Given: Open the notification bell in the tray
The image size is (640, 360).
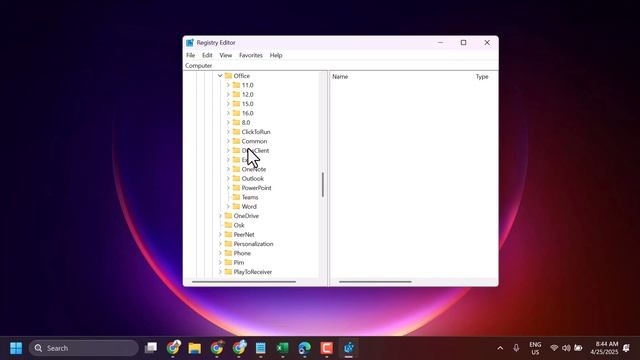Looking at the screenshot, I should click(x=627, y=348).
